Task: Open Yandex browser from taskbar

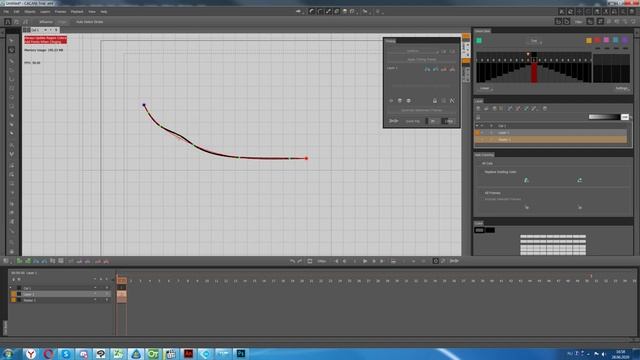Action: pos(31,354)
